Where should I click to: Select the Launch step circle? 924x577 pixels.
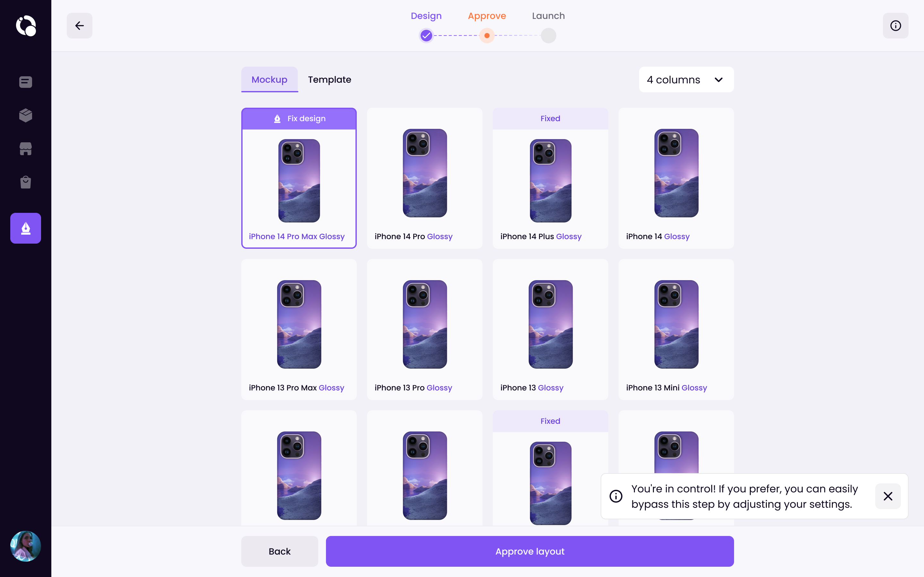coord(548,36)
